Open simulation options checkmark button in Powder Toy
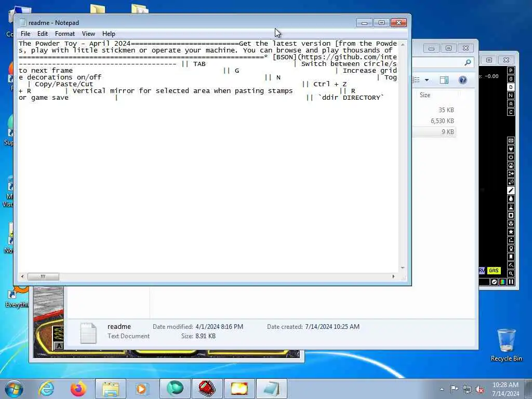This screenshot has width=532, height=399. (x=495, y=282)
